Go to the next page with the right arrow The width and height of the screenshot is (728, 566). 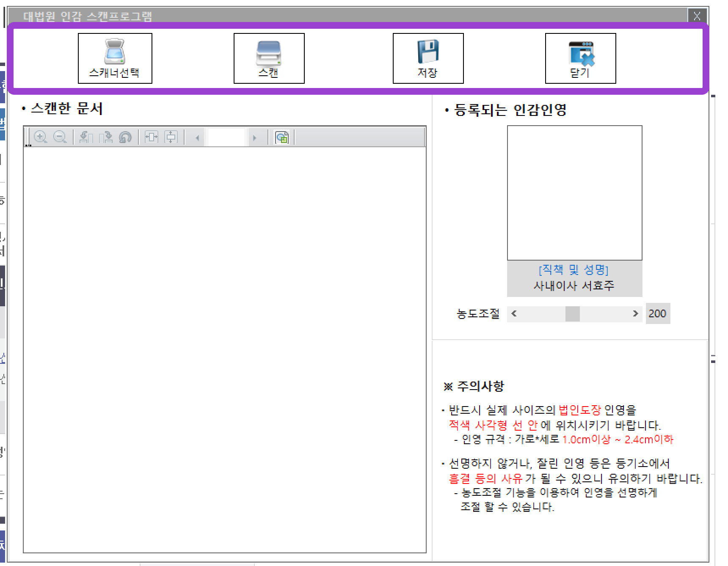point(255,137)
